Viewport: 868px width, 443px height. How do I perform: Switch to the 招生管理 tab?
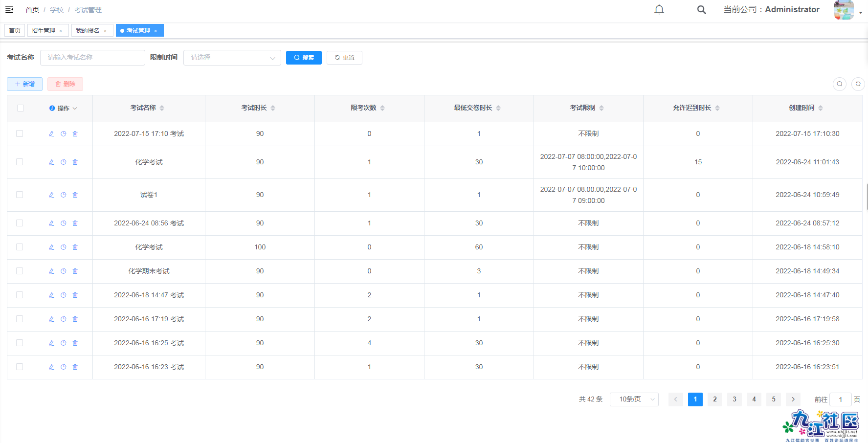44,31
